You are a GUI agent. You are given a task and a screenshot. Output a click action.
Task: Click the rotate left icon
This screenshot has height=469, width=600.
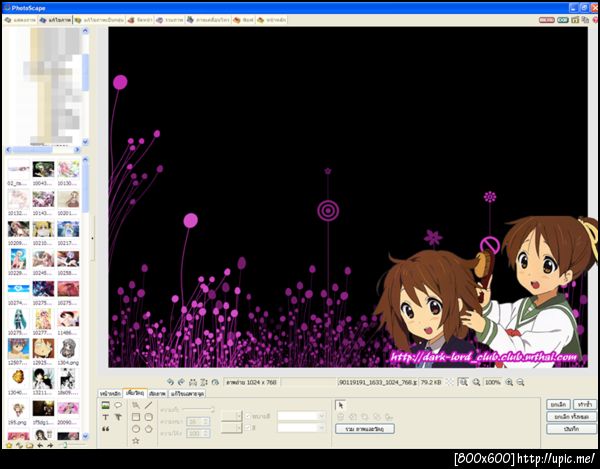coord(170,382)
